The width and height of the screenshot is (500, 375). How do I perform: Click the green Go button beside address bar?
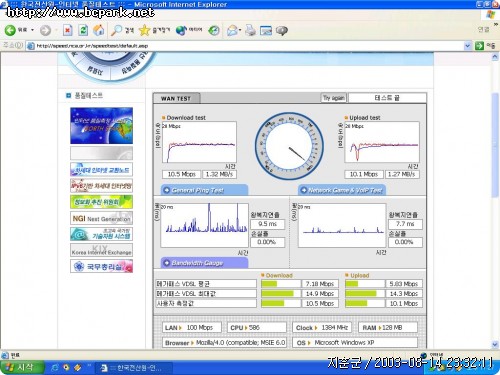(479, 46)
